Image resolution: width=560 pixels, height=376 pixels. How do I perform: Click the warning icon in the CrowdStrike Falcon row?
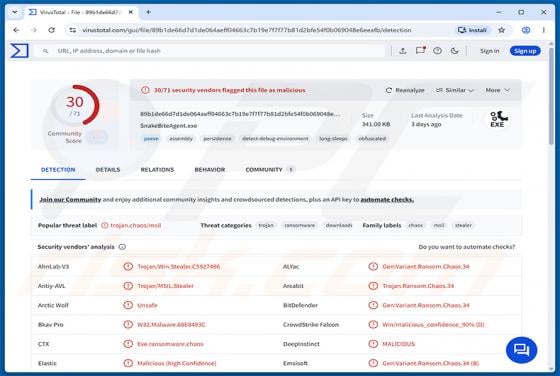[x=373, y=325]
